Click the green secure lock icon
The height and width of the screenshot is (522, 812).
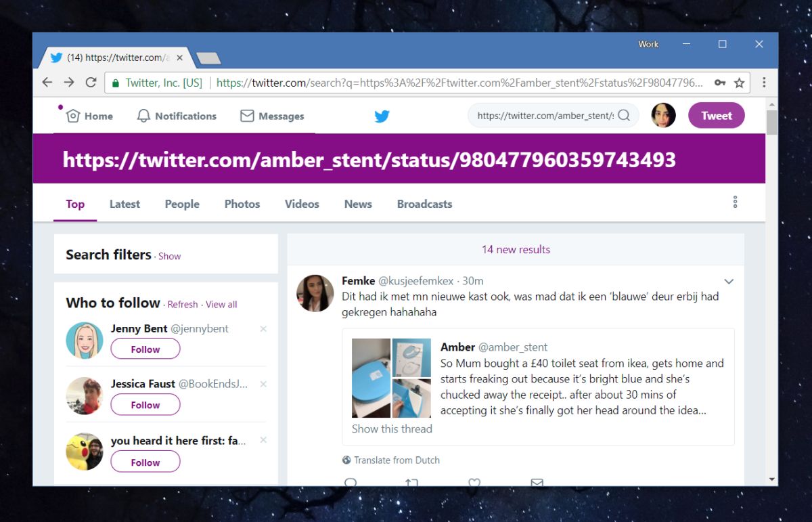[x=116, y=83]
